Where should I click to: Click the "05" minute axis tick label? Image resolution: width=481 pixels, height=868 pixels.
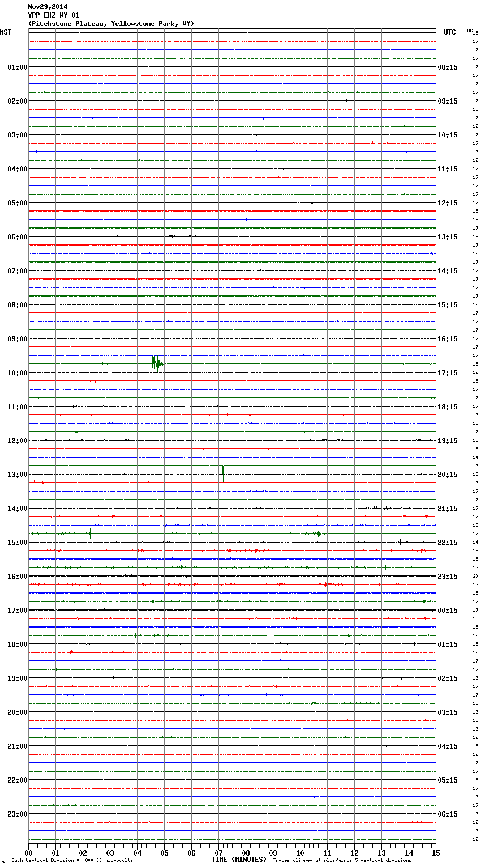pyautogui.click(x=164, y=853)
